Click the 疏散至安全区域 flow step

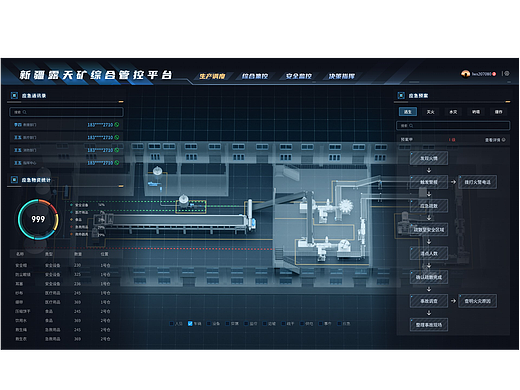[x=429, y=230]
